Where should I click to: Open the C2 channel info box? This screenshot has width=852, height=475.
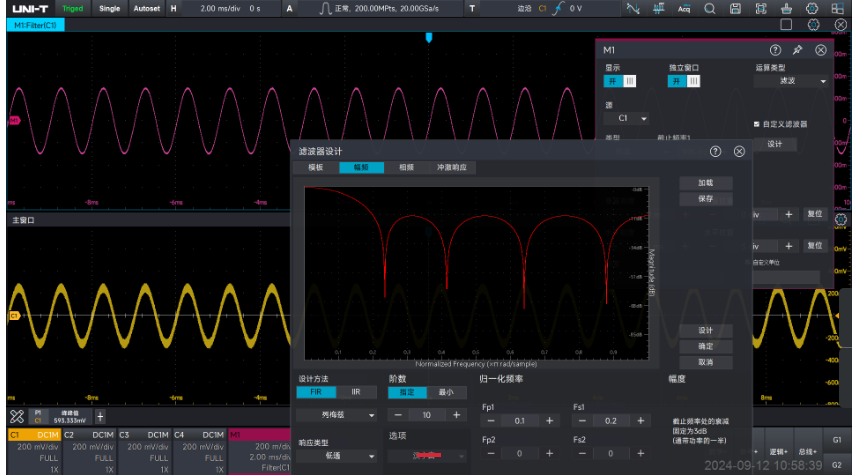[90, 451]
